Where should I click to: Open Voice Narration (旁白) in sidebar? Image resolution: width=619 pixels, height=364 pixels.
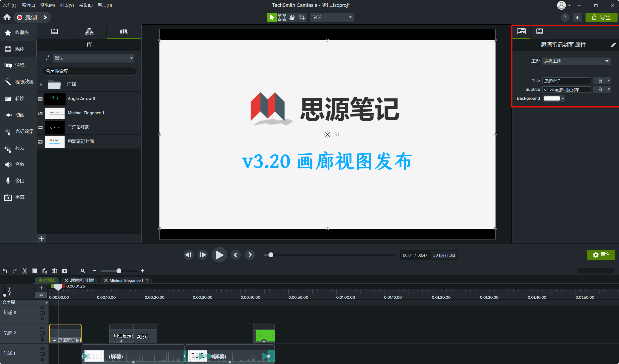tap(18, 181)
